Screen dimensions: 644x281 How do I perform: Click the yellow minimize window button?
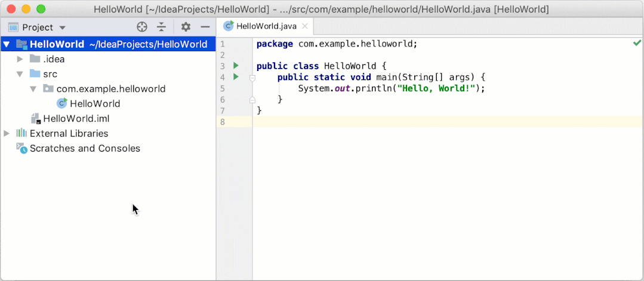26,8
